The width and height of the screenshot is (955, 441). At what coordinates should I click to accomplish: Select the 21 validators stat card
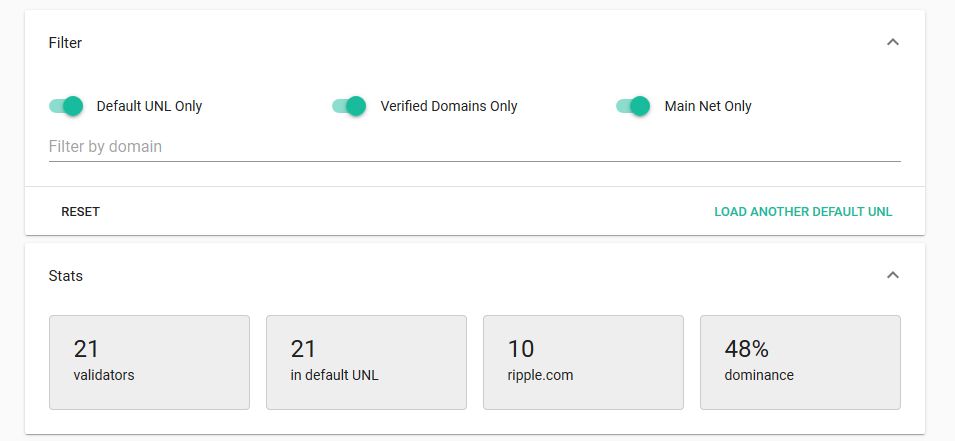click(x=149, y=362)
